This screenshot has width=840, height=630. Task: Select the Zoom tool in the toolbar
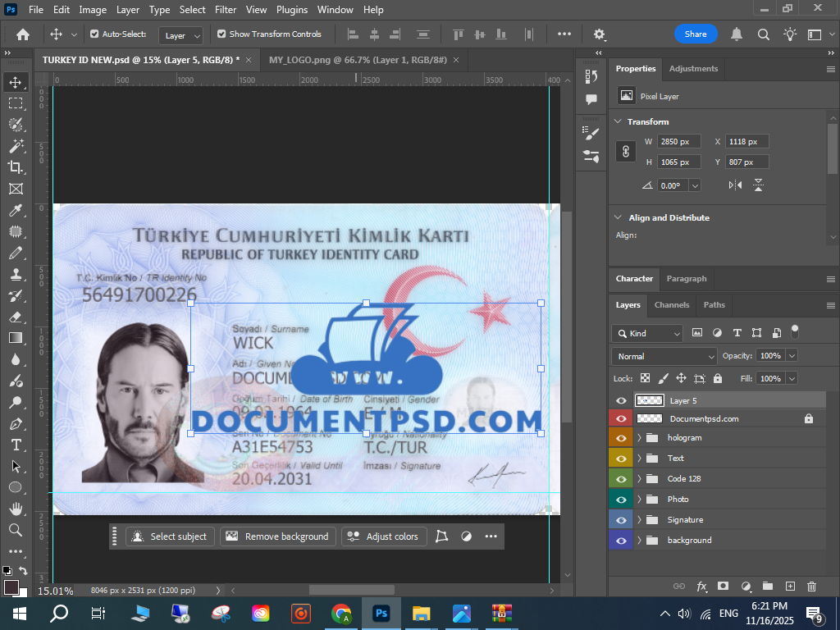pyautogui.click(x=16, y=530)
